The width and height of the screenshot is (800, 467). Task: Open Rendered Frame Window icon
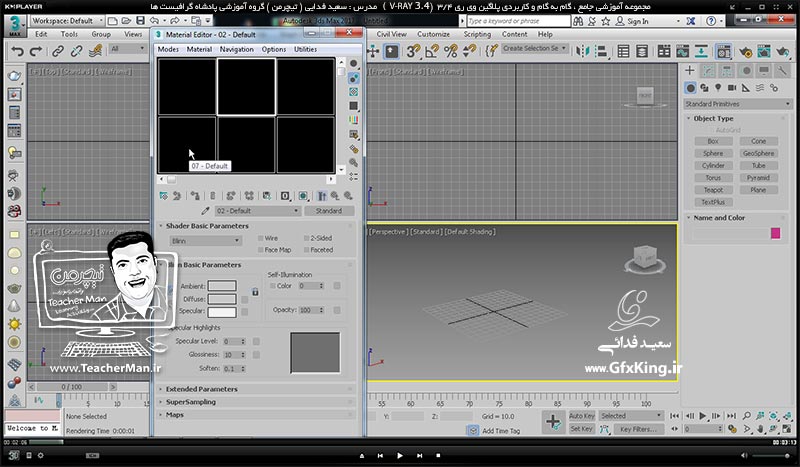[x=764, y=51]
